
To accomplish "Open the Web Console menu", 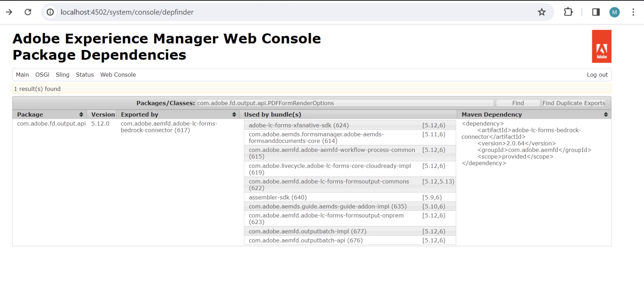I will pos(118,75).
